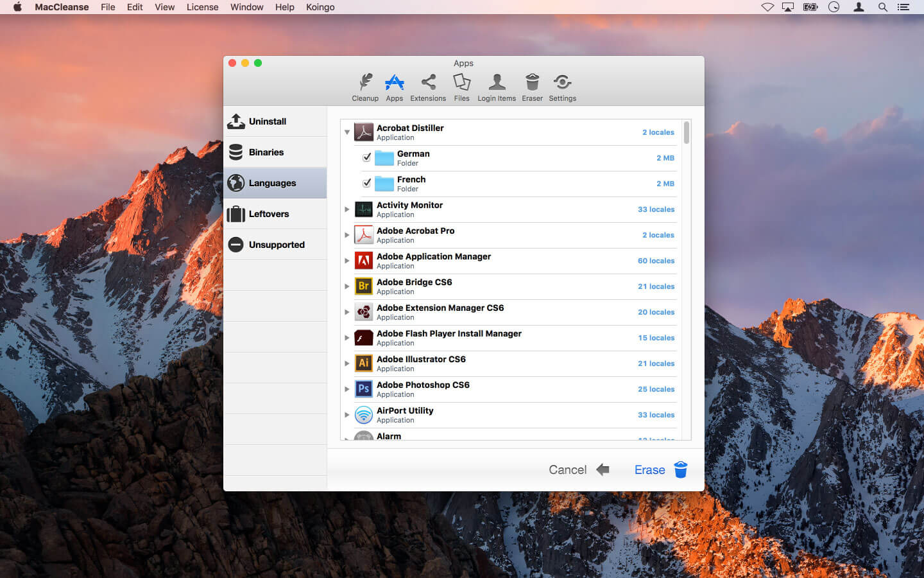The height and width of the screenshot is (578, 924).
Task: Expand the Activity Monitor row
Action: (347, 209)
